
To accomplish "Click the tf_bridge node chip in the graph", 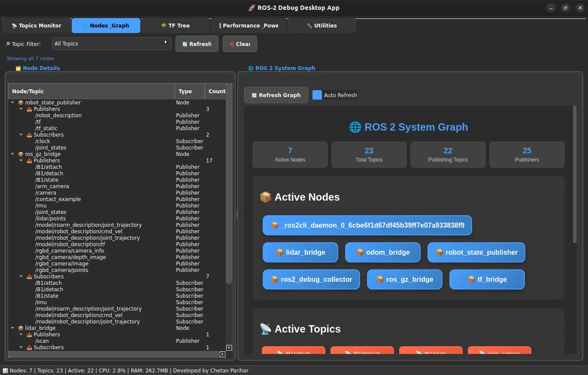I will 487,279.
